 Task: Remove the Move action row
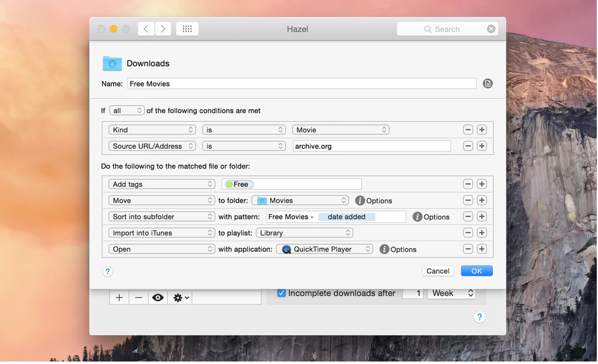coord(468,200)
